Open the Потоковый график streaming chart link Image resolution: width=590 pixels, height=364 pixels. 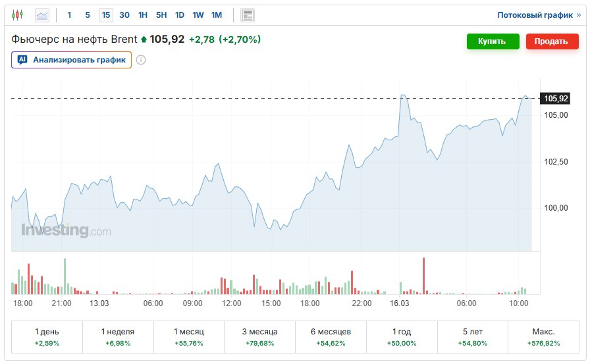tap(539, 15)
